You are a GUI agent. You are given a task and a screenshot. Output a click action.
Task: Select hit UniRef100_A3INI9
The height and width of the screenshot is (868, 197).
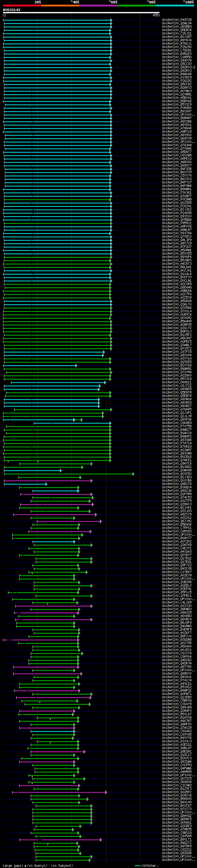pos(177,78)
